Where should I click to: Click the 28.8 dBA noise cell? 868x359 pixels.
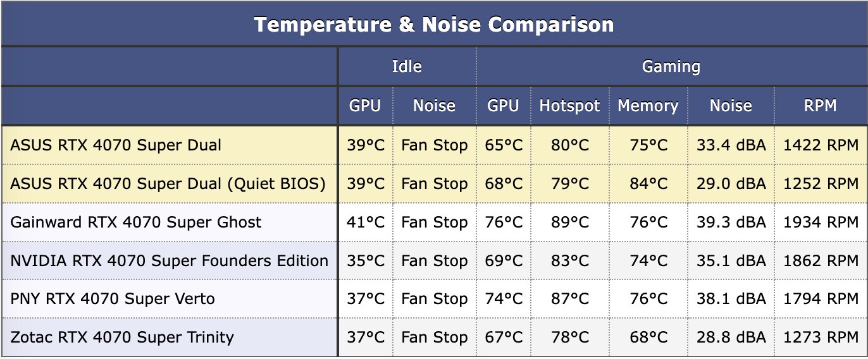[731, 337]
